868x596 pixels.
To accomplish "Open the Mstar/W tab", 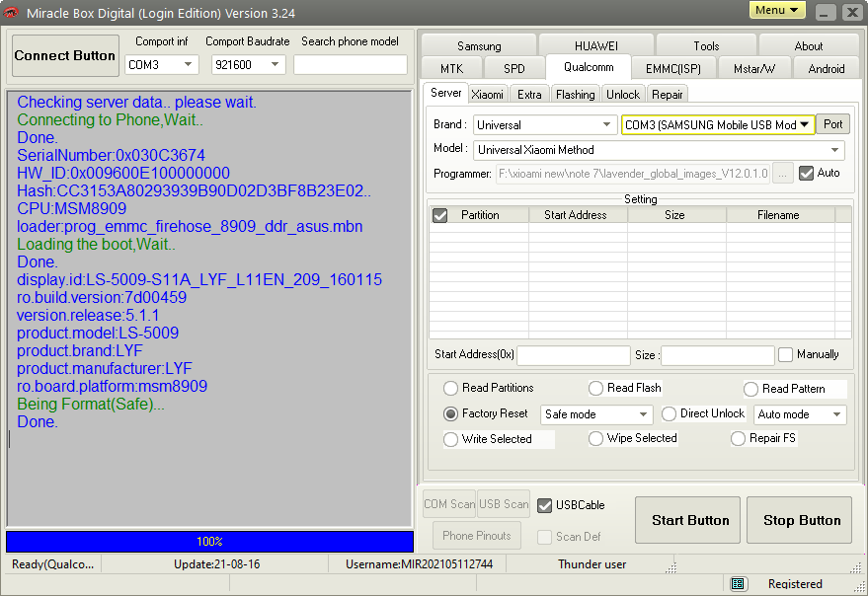I will (x=754, y=69).
